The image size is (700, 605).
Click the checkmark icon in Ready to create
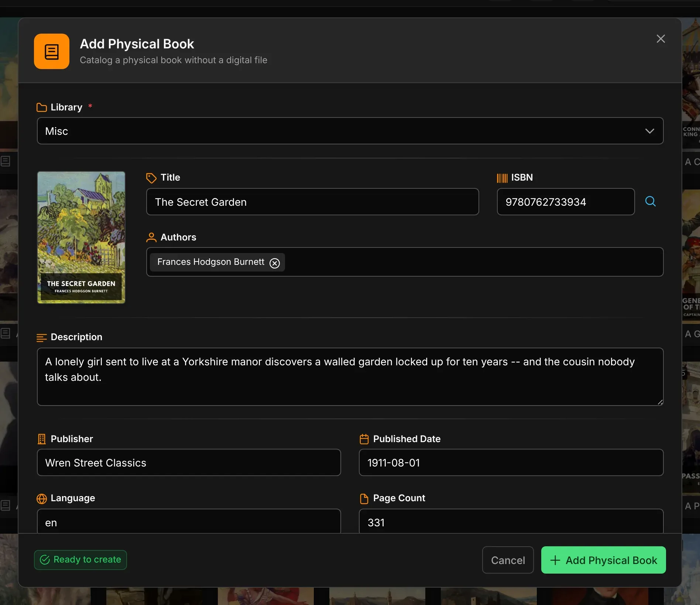coord(45,560)
